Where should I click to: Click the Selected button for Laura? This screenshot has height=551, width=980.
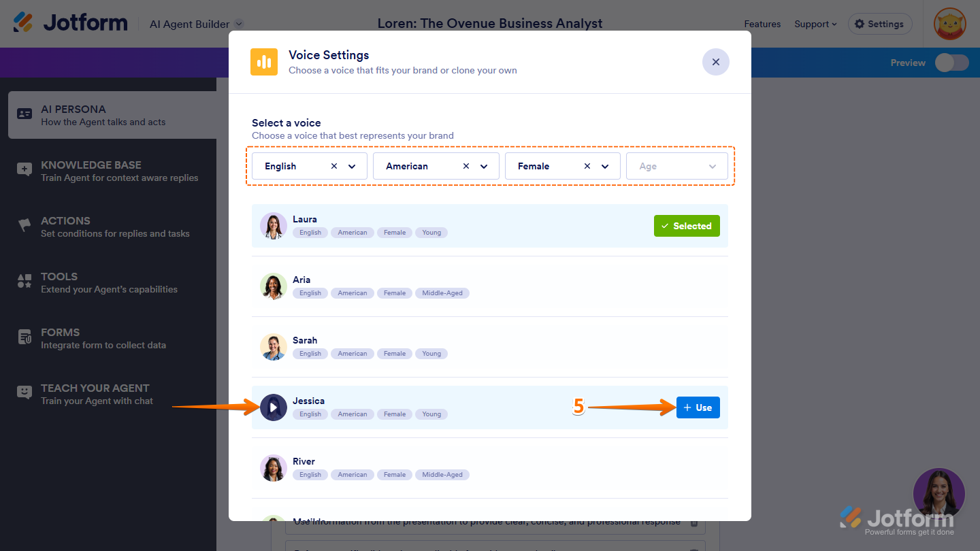tap(687, 226)
